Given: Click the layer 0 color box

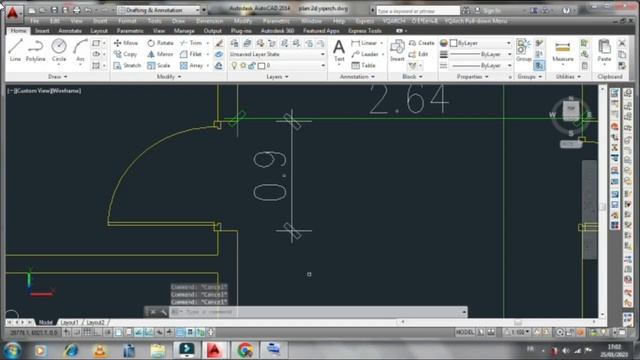Looking at the screenshot, I should 261,65.
